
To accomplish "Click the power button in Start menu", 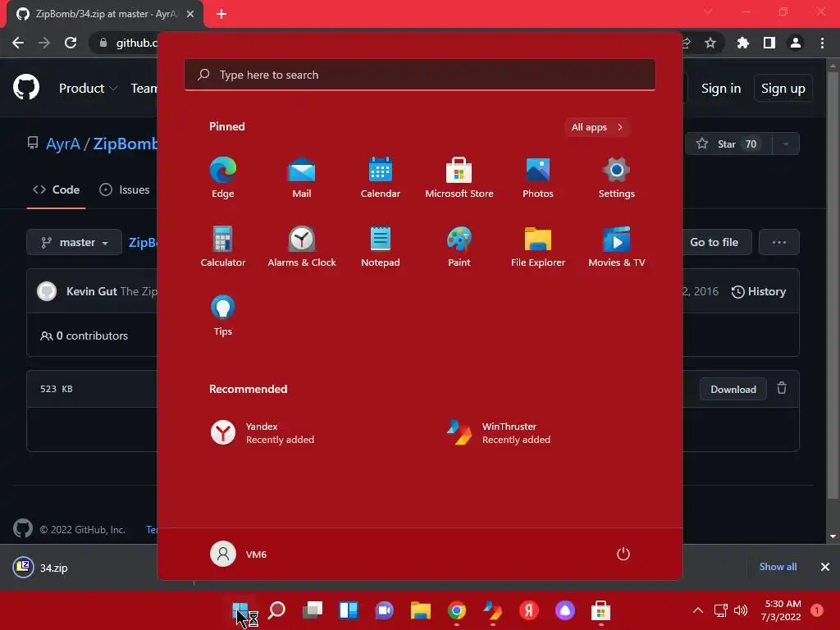I will coord(623,554).
